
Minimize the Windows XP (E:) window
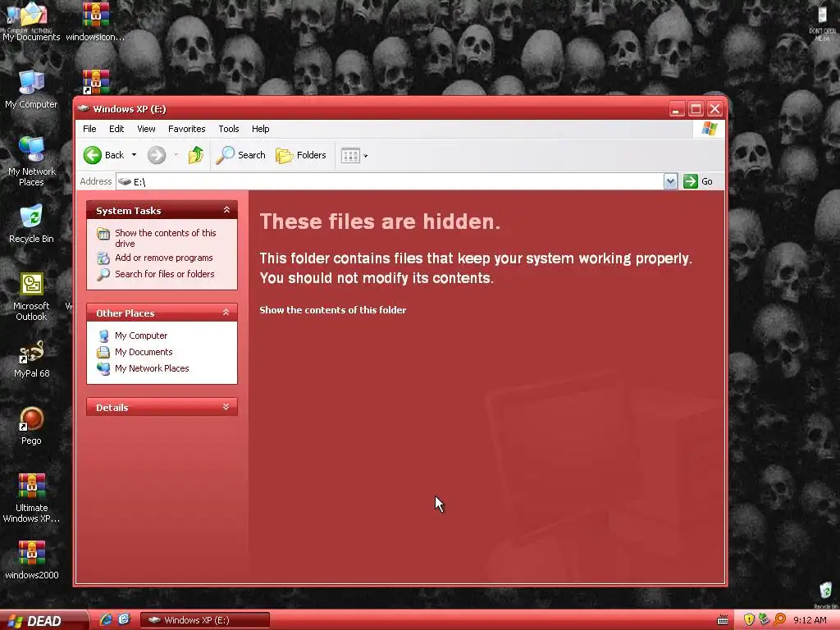677,109
